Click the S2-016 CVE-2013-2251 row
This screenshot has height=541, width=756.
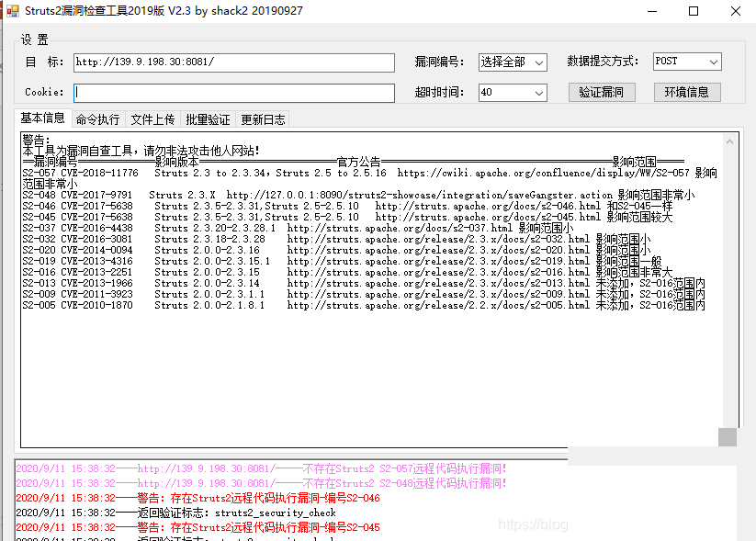347,273
